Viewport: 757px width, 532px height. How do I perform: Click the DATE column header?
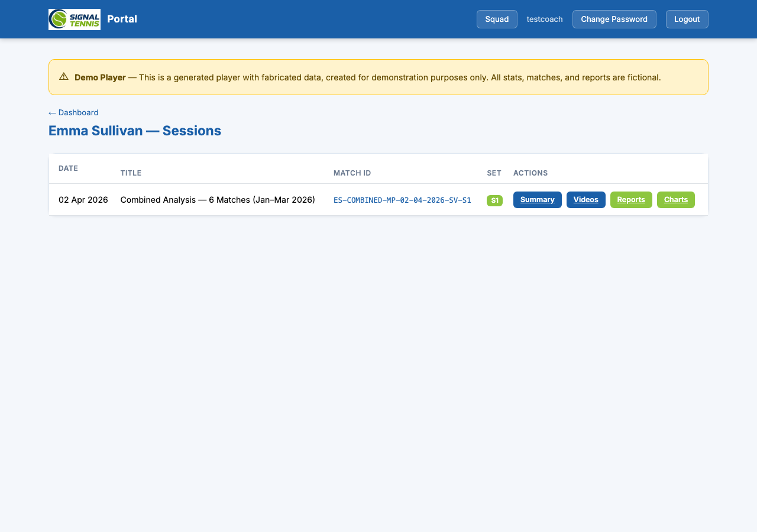pyautogui.click(x=68, y=168)
